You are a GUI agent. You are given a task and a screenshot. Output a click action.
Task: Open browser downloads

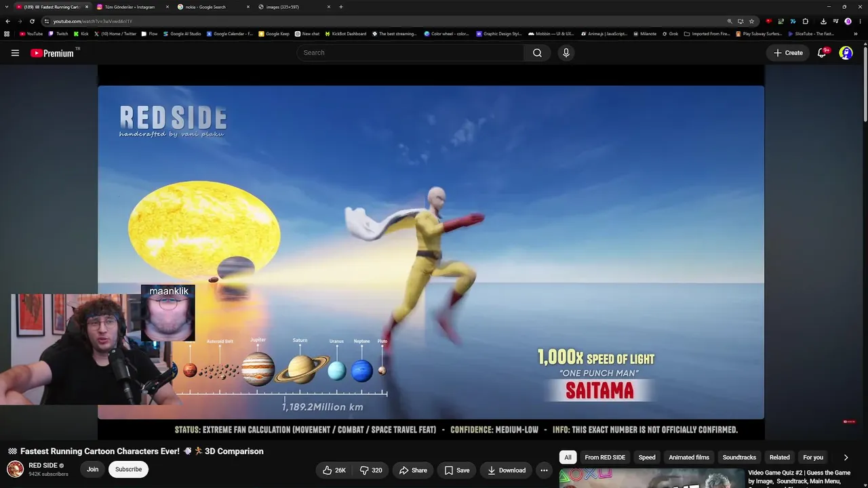[823, 21]
